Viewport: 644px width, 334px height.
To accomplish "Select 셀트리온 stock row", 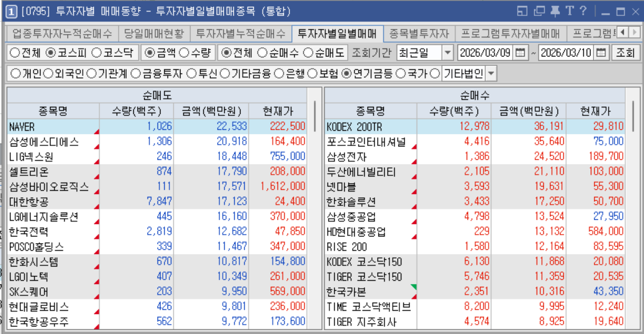I will click(x=157, y=172).
